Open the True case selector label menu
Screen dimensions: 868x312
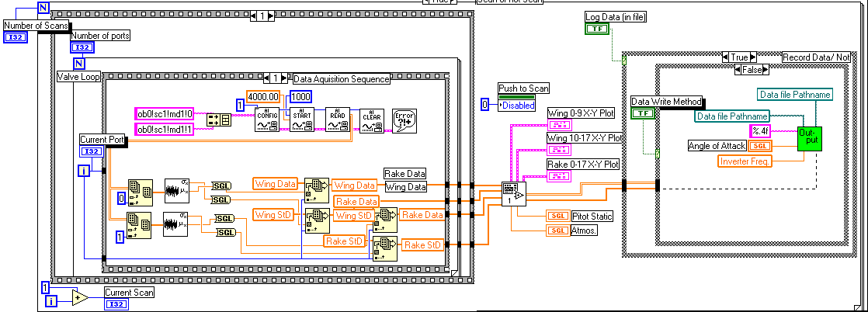[x=739, y=57]
